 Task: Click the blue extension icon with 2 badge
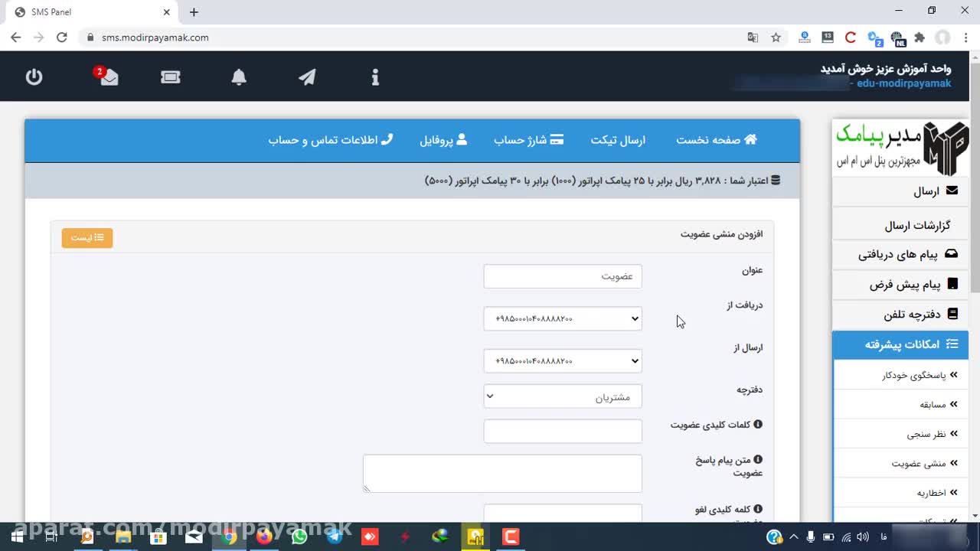point(874,37)
